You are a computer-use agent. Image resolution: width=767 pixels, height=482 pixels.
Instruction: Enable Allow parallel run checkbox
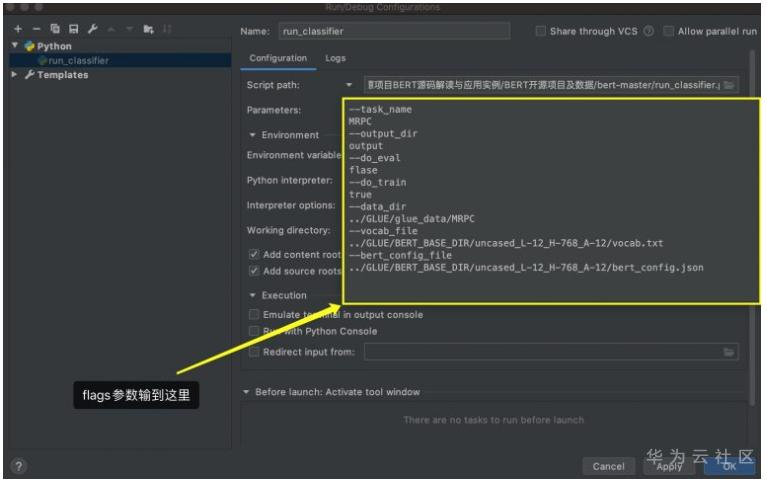click(x=668, y=31)
